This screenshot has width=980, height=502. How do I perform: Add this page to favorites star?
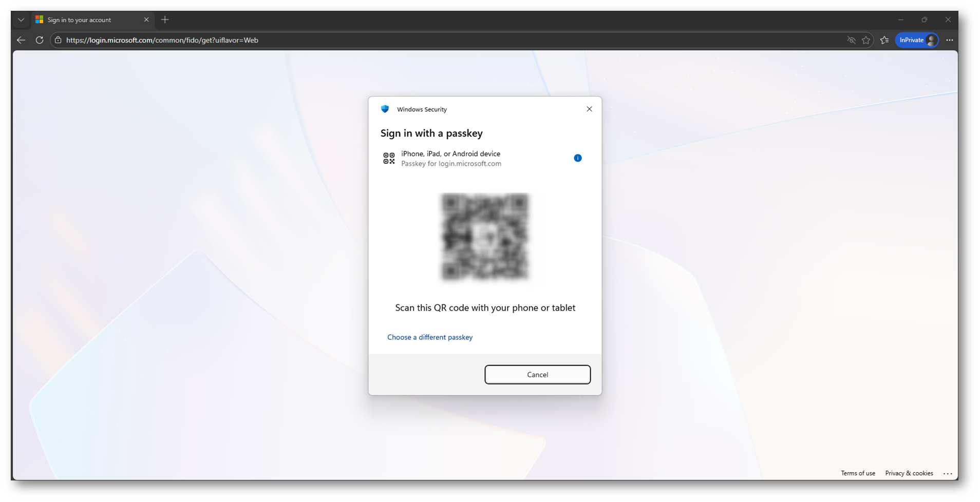click(x=866, y=40)
